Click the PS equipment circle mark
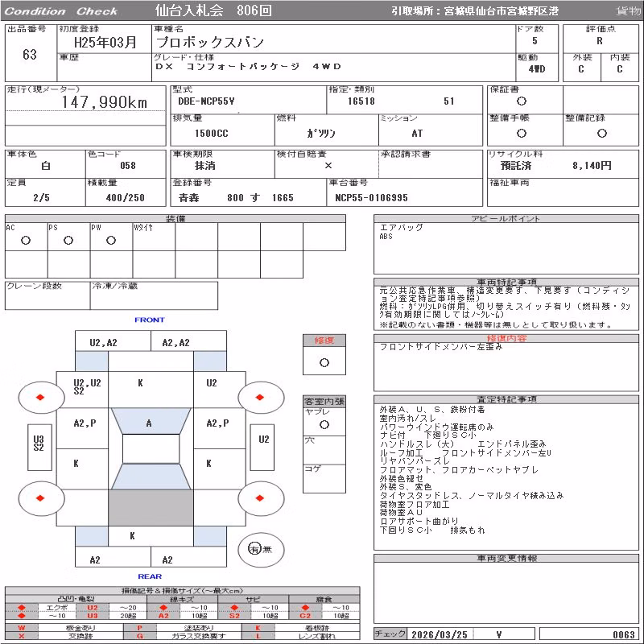The width and height of the screenshot is (644, 644). click(68, 240)
